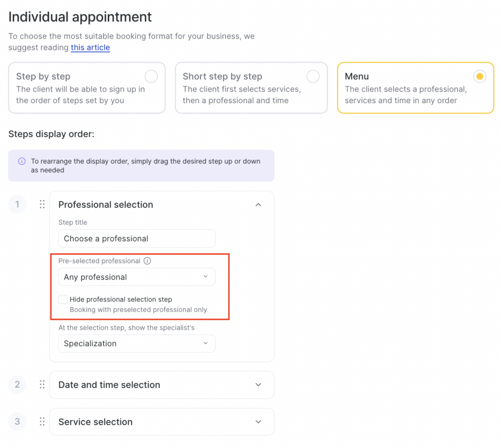Click info icon in the rearrange hint banner

click(x=22, y=161)
